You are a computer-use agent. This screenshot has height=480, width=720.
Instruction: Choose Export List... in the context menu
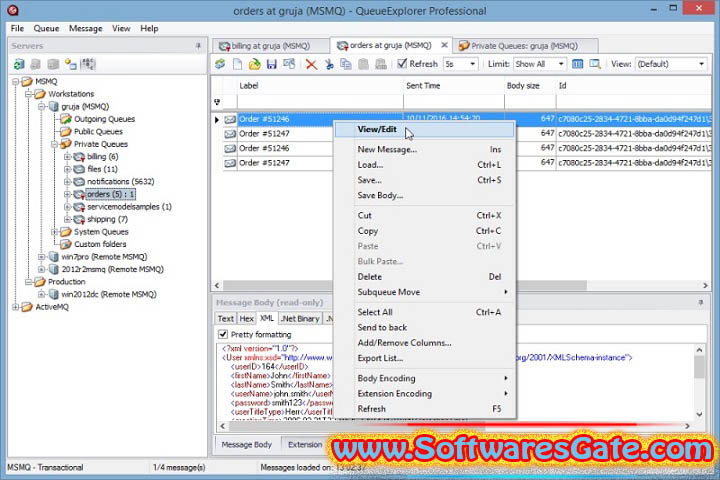coord(424,358)
